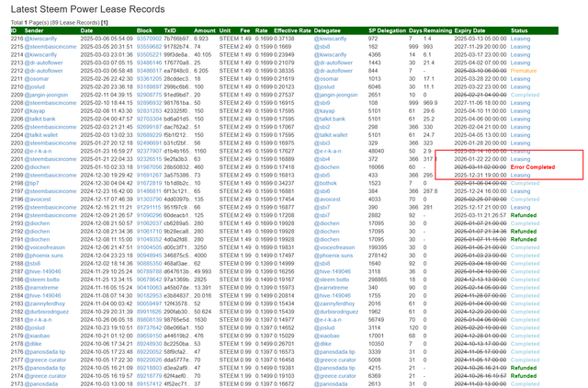Image resolution: width=588 pixels, height=388 pixels.
Task: Open block 93361205 link
Action: click(149, 79)
